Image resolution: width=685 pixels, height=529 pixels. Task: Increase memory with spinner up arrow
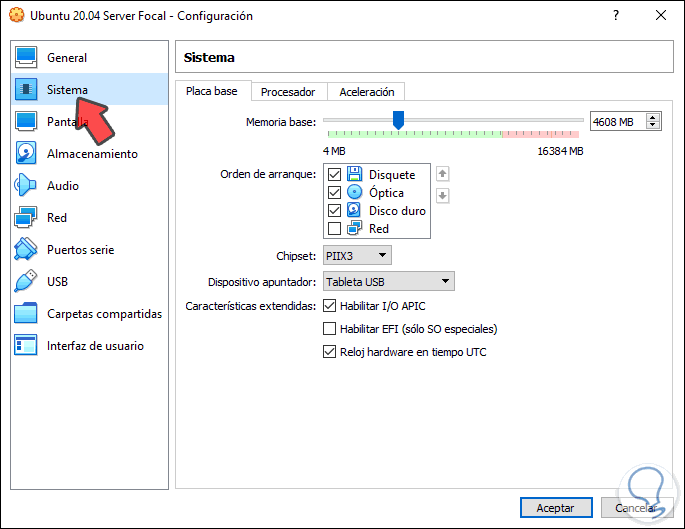click(x=653, y=118)
